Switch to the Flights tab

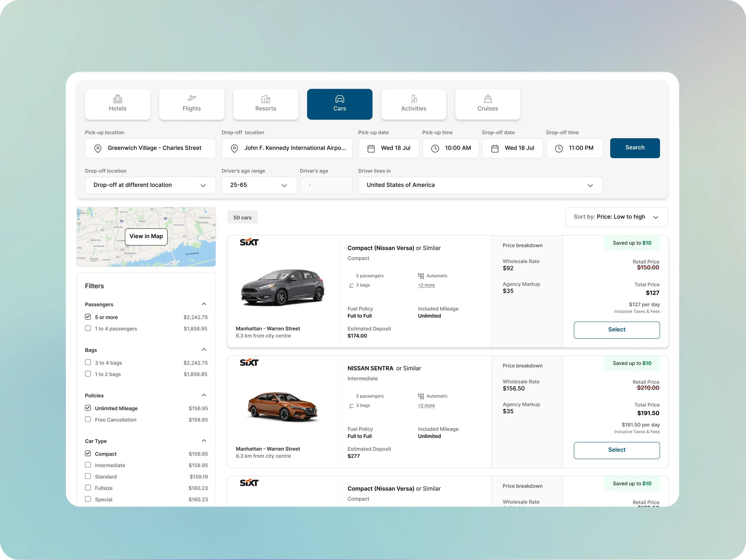192,104
